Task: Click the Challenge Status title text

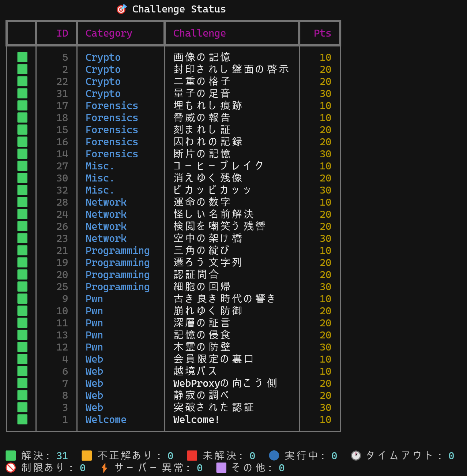Action: pos(179,9)
